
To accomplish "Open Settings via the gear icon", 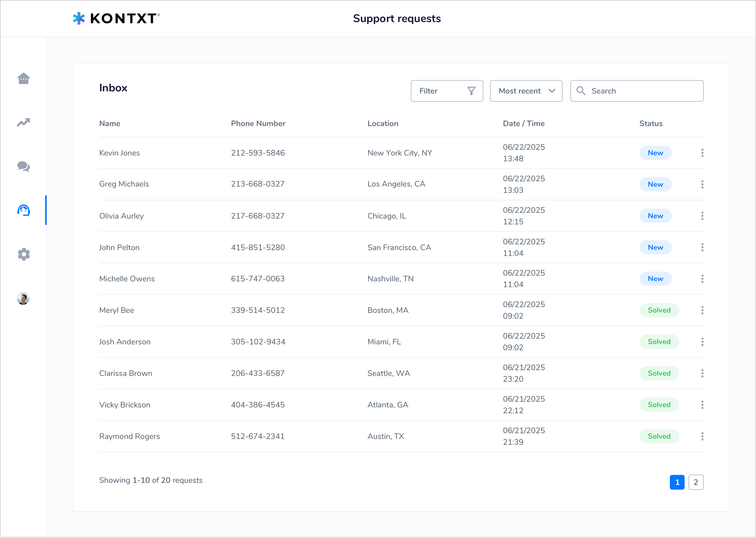I will (23, 254).
